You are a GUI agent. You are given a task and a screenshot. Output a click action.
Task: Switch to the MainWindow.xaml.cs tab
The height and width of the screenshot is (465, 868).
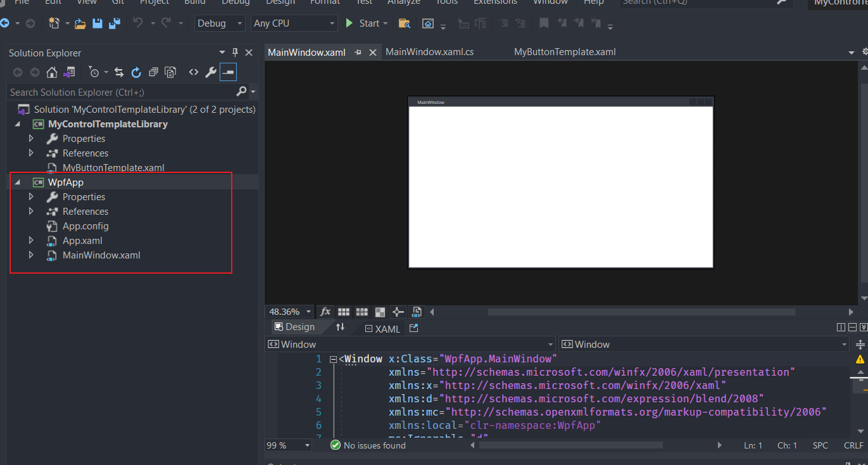click(429, 52)
